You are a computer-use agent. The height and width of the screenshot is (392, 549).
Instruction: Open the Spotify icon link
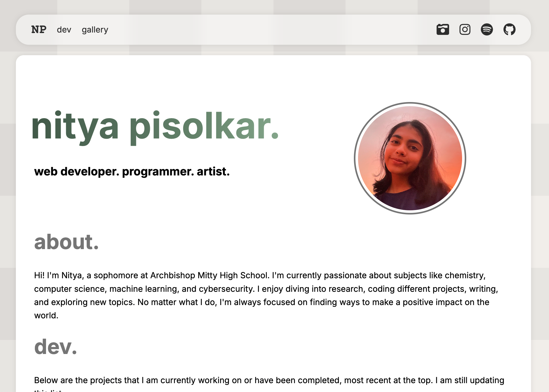[x=487, y=29]
